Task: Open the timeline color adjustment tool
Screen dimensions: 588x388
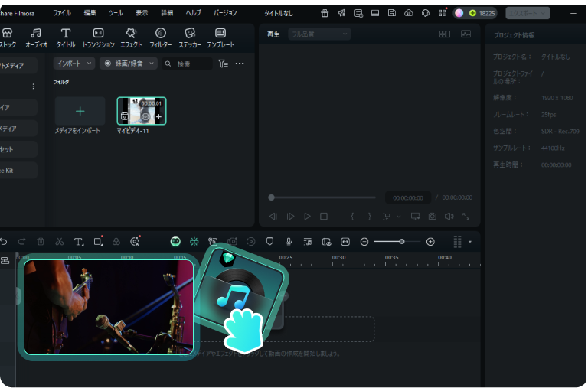Action: [x=116, y=242]
